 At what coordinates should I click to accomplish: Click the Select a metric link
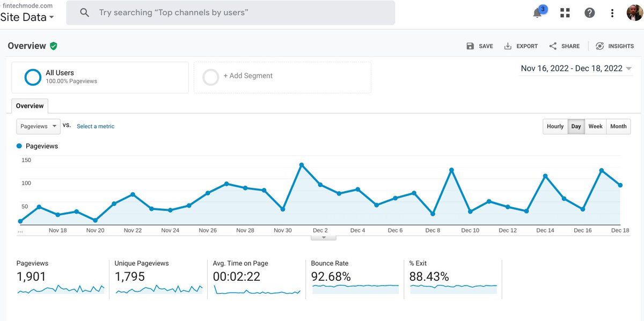(96, 127)
